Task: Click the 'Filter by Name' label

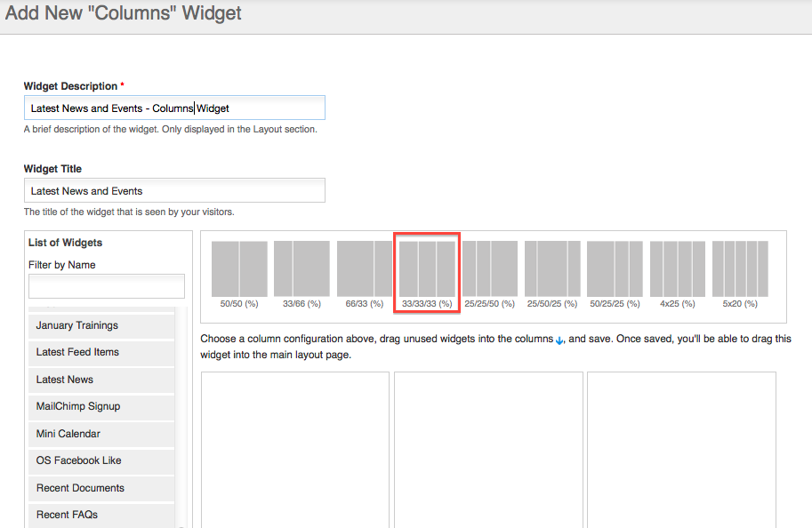Action: (x=61, y=265)
